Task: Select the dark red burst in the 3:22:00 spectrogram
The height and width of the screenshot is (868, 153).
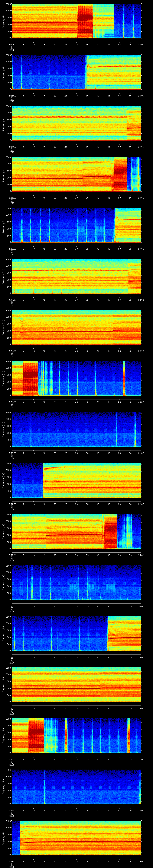Action: point(85,21)
